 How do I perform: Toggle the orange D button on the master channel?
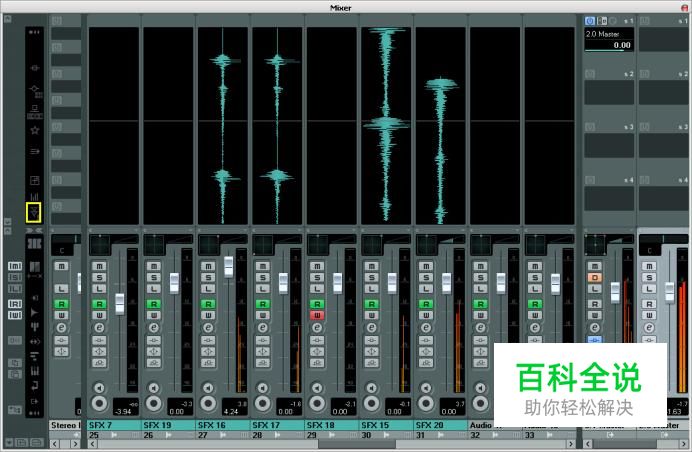tap(594, 278)
